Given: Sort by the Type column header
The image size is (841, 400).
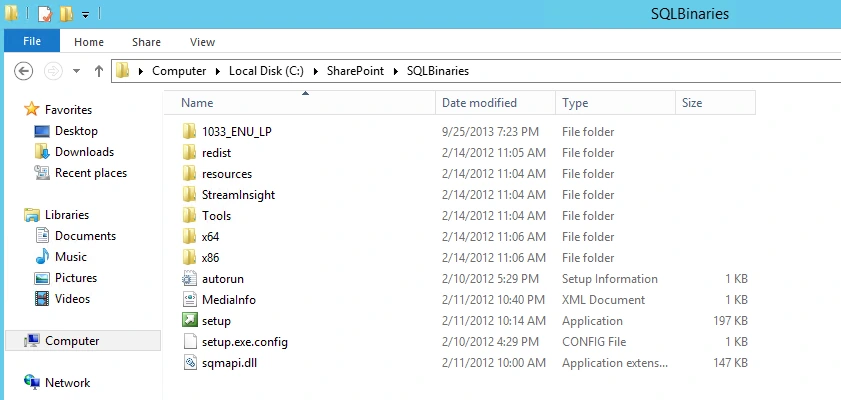Looking at the screenshot, I should click(616, 103).
